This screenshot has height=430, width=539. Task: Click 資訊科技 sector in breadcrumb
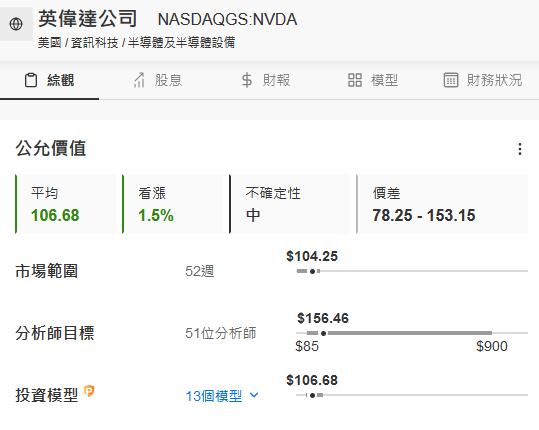pyautogui.click(x=94, y=43)
